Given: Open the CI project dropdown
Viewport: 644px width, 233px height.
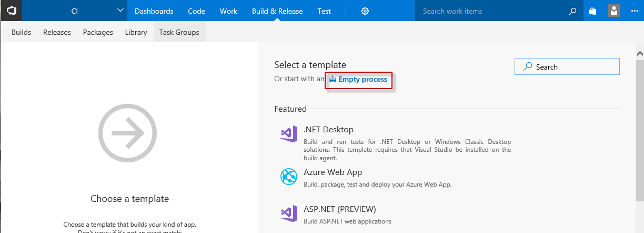Looking at the screenshot, I should point(120,11).
